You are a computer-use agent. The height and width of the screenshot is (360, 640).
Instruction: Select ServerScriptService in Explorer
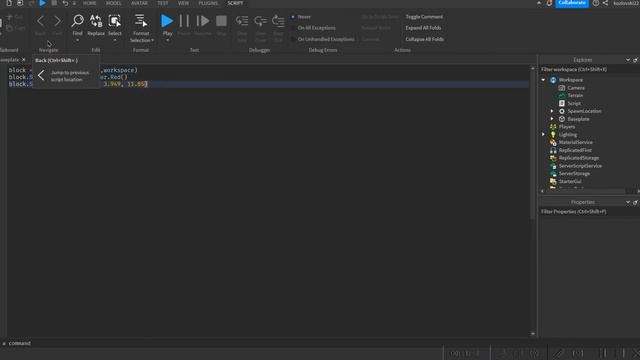click(x=580, y=166)
